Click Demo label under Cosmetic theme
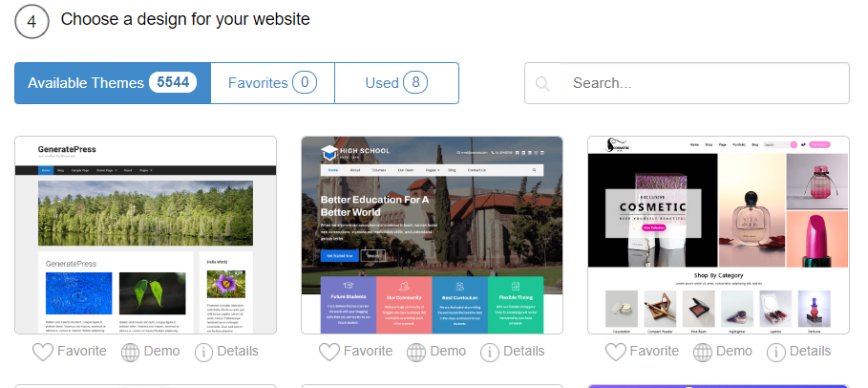The image size is (868, 388). point(734,352)
